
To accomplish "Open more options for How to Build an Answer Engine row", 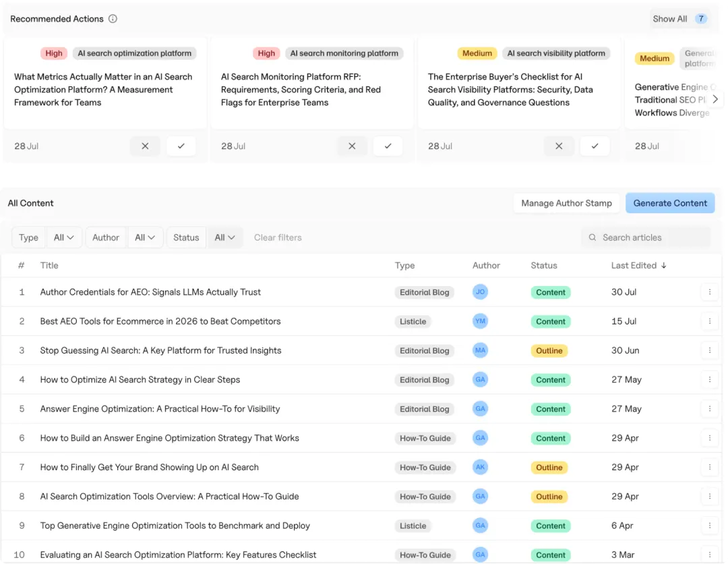I will point(710,438).
